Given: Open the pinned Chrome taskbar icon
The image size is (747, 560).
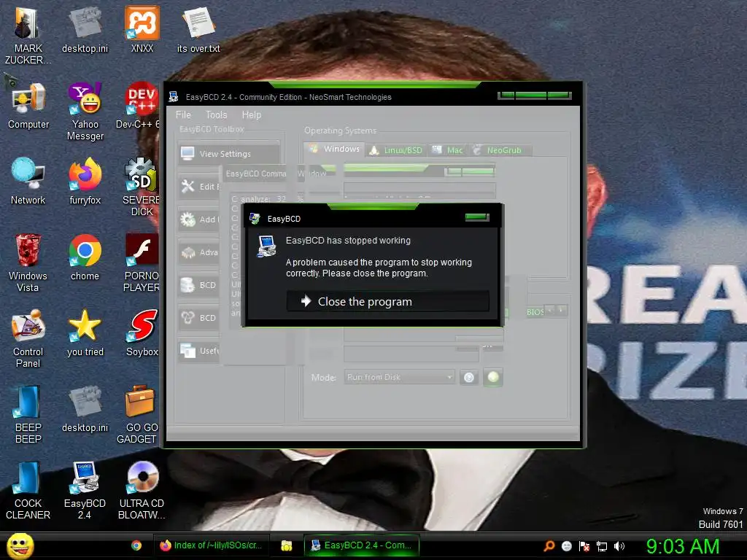Looking at the screenshot, I should point(136,545).
